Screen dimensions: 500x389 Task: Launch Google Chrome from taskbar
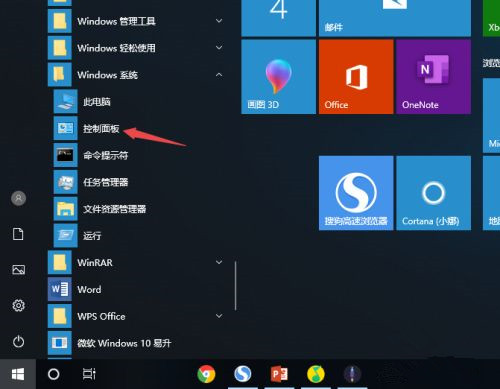click(206, 374)
